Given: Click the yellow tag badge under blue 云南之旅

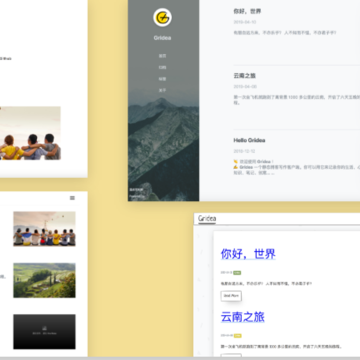Looking at the screenshot, I should tap(237, 336).
